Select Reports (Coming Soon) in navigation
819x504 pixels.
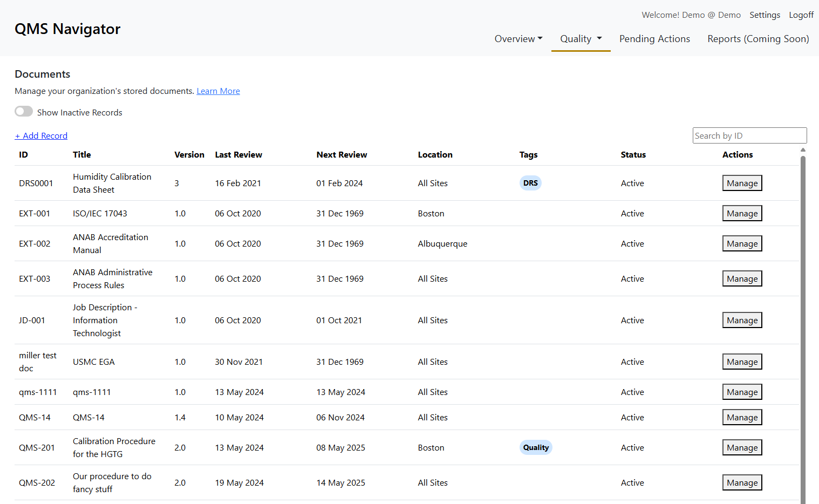click(758, 39)
